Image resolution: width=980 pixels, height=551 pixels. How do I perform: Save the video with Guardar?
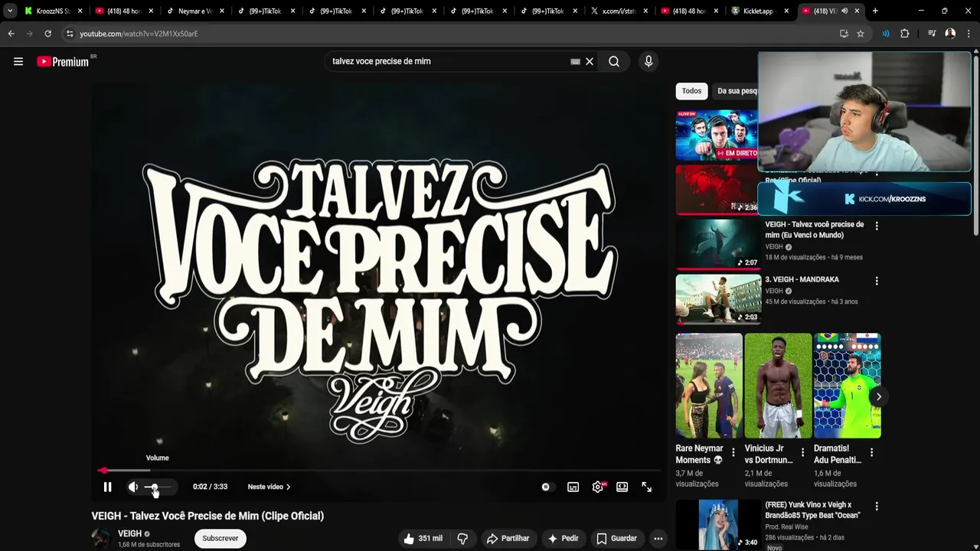(x=617, y=539)
